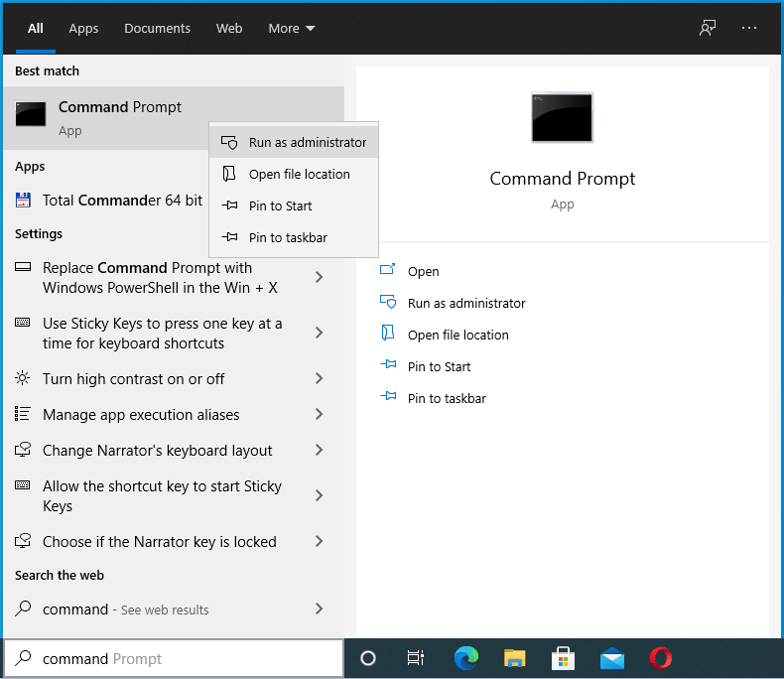Open the three-dot options menu
Viewport: 784px width, 679px height.
click(749, 28)
